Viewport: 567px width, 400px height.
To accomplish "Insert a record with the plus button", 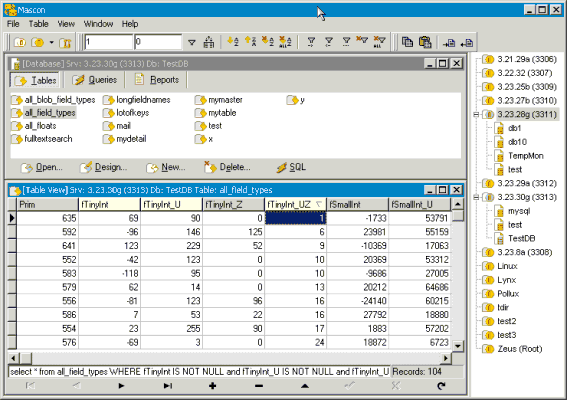I will [x=213, y=386].
